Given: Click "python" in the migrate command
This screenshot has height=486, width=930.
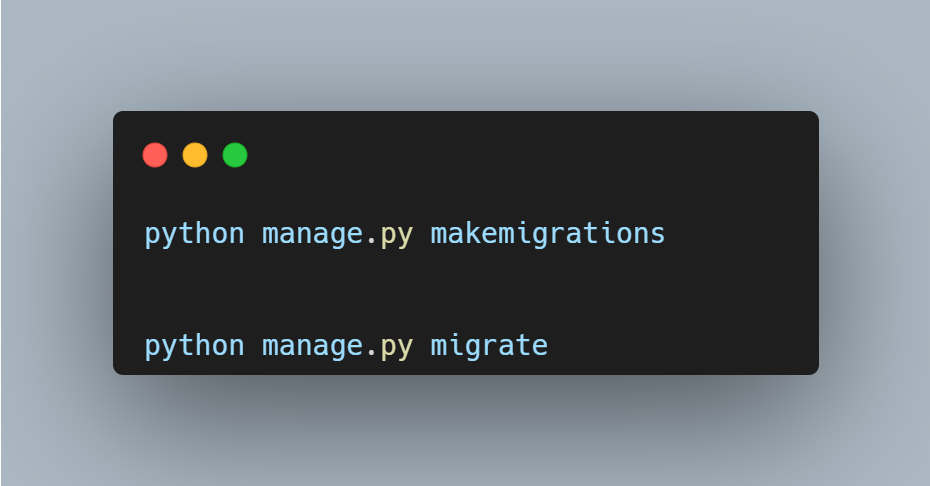Looking at the screenshot, I should [195, 346].
